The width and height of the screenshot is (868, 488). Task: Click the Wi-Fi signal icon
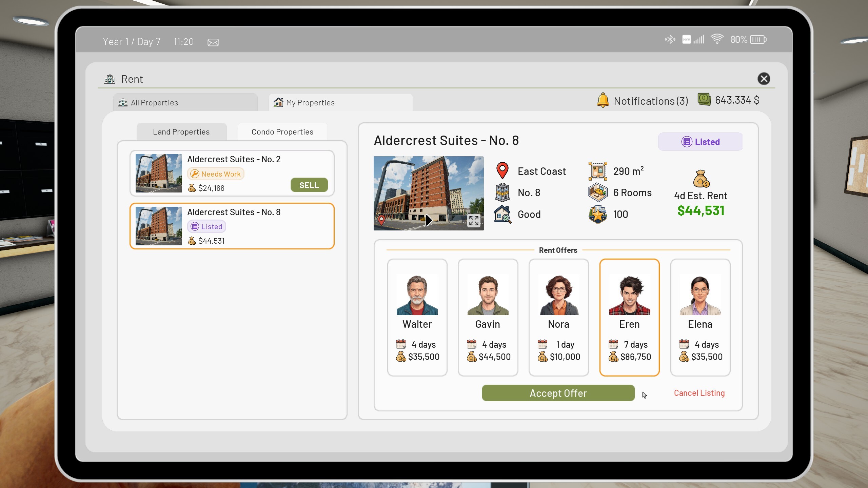click(x=717, y=39)
